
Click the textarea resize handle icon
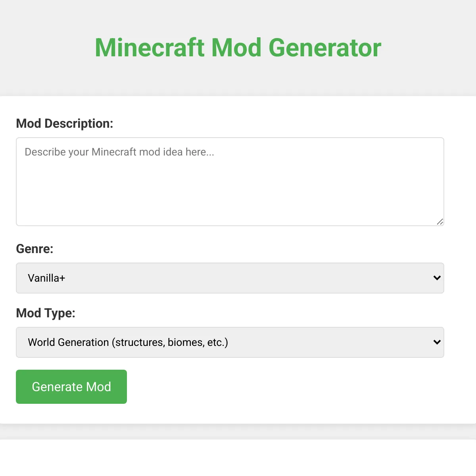[440, 222]
